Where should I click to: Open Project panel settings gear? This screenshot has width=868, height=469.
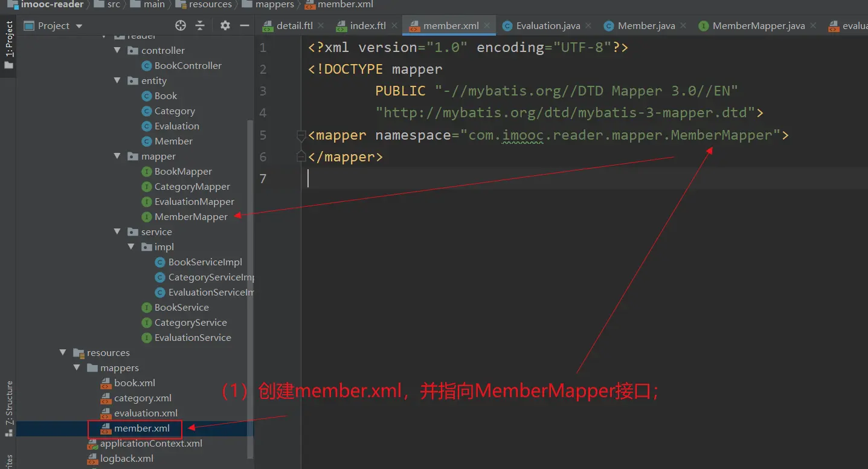pyautogui.click(x=225, y=25)
